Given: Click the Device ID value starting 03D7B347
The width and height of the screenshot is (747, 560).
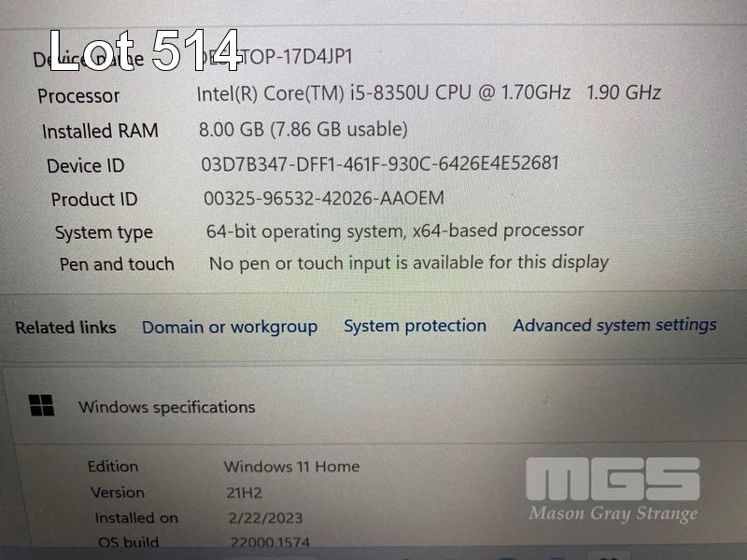Looking at the screenshot, I should [380, 164].
